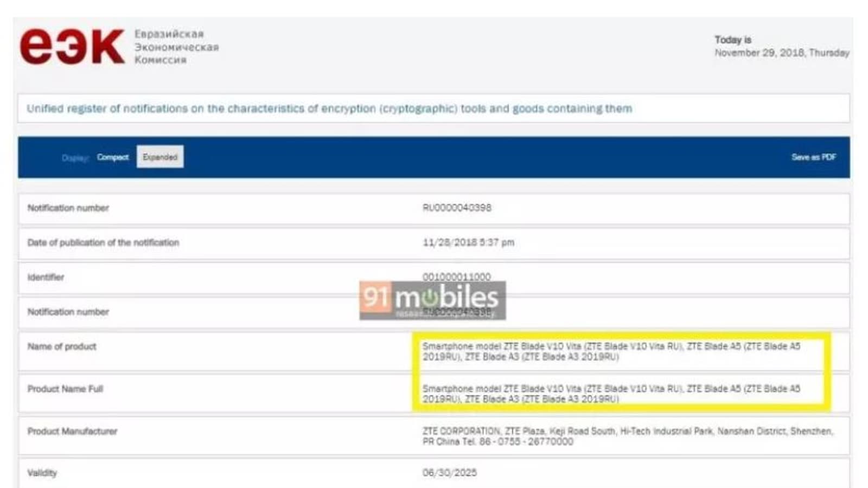This screenshot has height=488, width=868.
Task: Click the validity date 06/30/2025
Action: (x=450, y=473)
